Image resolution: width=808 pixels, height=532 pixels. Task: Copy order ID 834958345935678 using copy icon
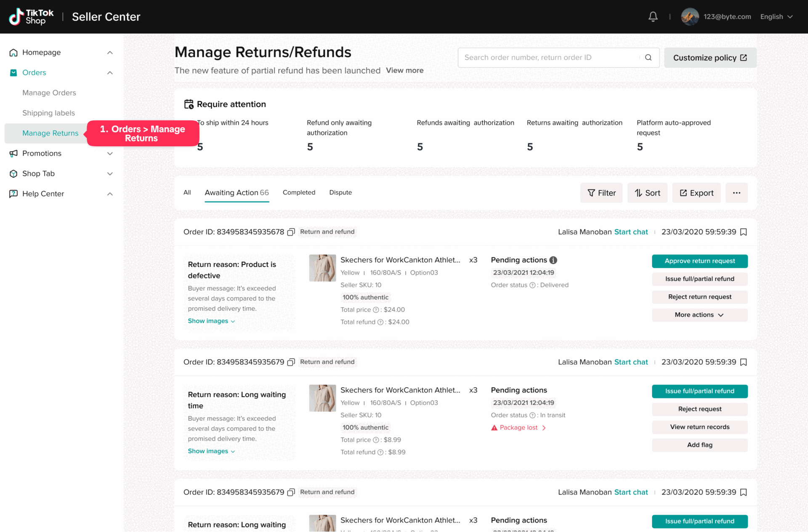291,232
